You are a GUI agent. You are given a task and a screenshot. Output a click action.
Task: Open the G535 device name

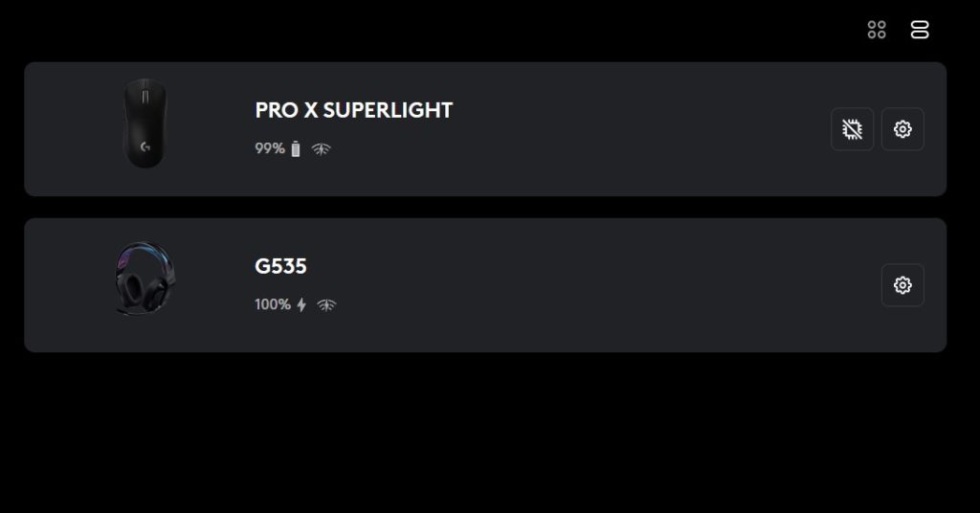pyautogui.click(x=280, y=266)
